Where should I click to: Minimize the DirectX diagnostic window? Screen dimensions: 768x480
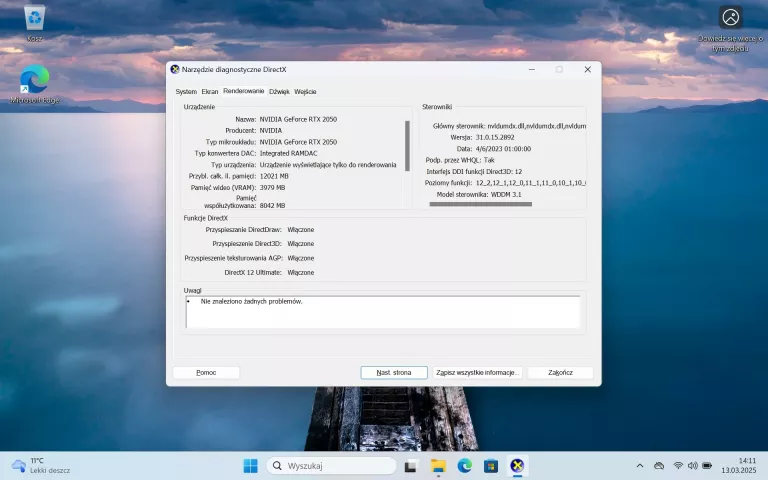pos(532,70)
